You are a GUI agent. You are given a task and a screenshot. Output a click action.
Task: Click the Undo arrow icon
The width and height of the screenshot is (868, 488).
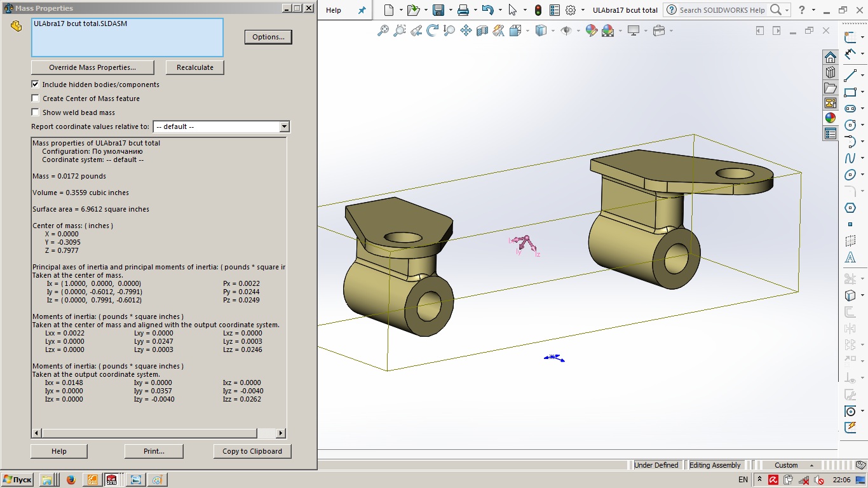pos(487,10)
